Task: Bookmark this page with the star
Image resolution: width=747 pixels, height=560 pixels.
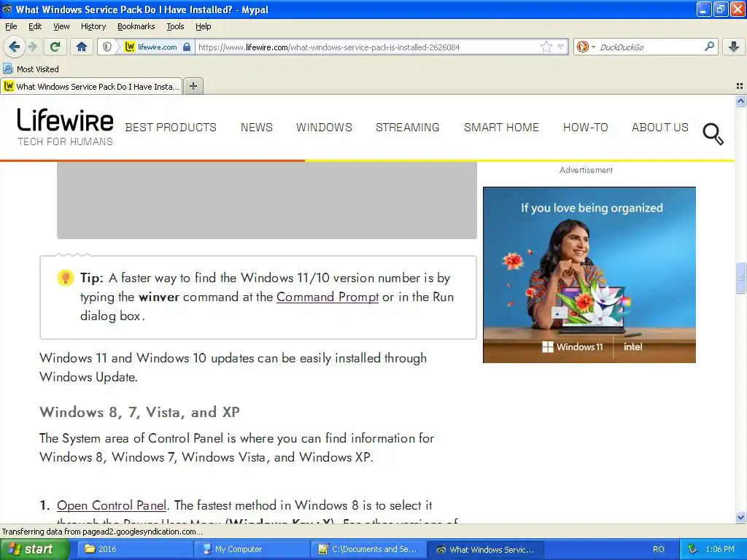Action: click(546, 47)
